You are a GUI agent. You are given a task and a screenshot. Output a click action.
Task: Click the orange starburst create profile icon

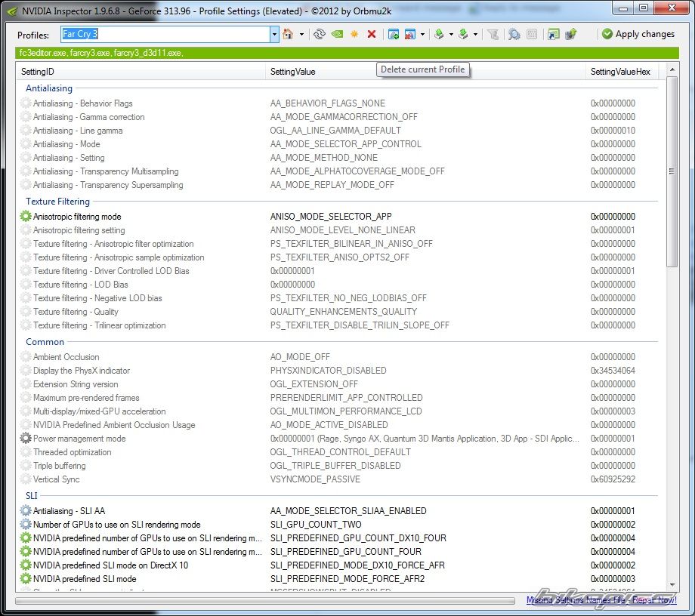(x=354, y=34)
